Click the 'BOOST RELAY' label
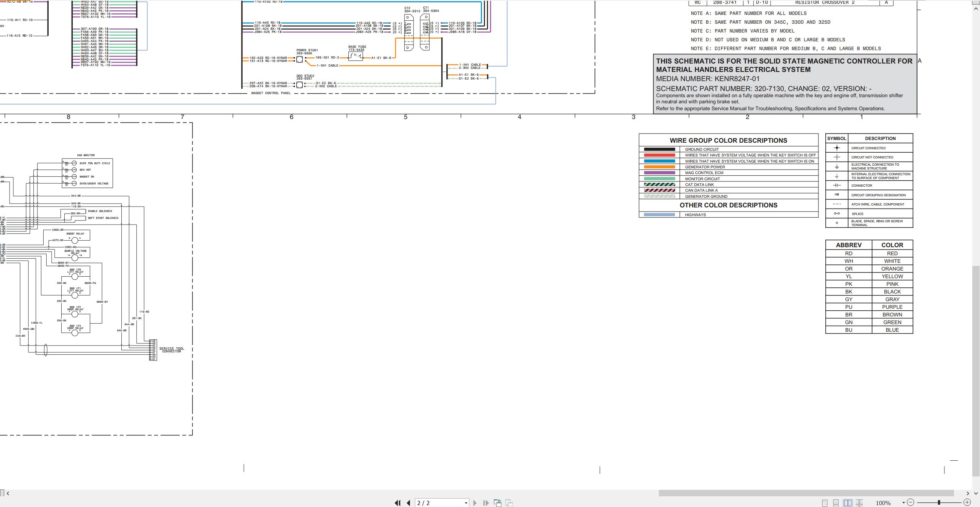The height and width of the screenshot is (507, 980). click(75, 234)
